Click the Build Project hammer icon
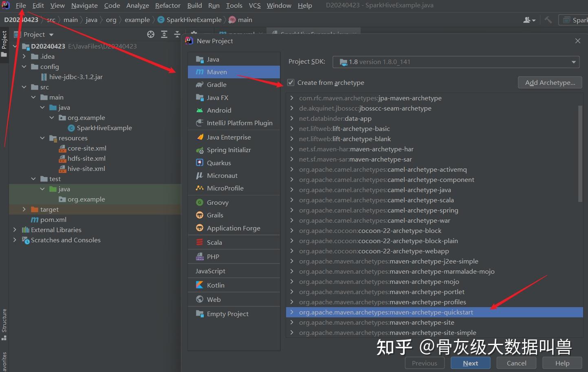This screenshot has height=372, width=588. (548, 19)
